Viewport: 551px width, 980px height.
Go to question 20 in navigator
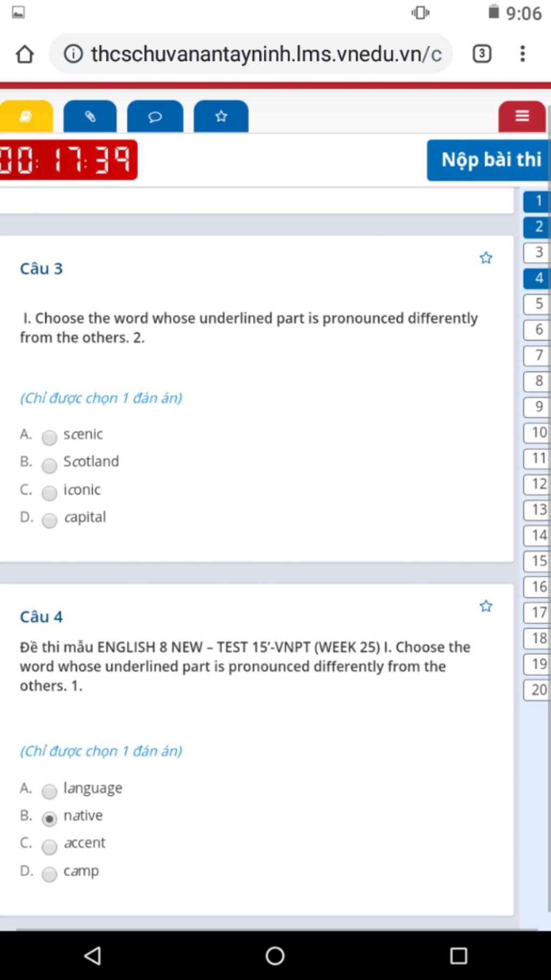click(x=538, y=690)
